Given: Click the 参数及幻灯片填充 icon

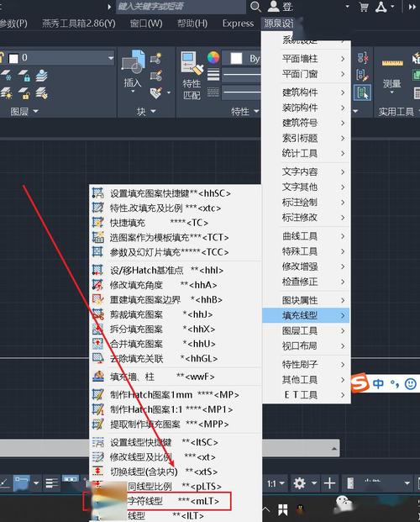Looking at the screenshot, I should pyautogui.click(x=97, y=251).
